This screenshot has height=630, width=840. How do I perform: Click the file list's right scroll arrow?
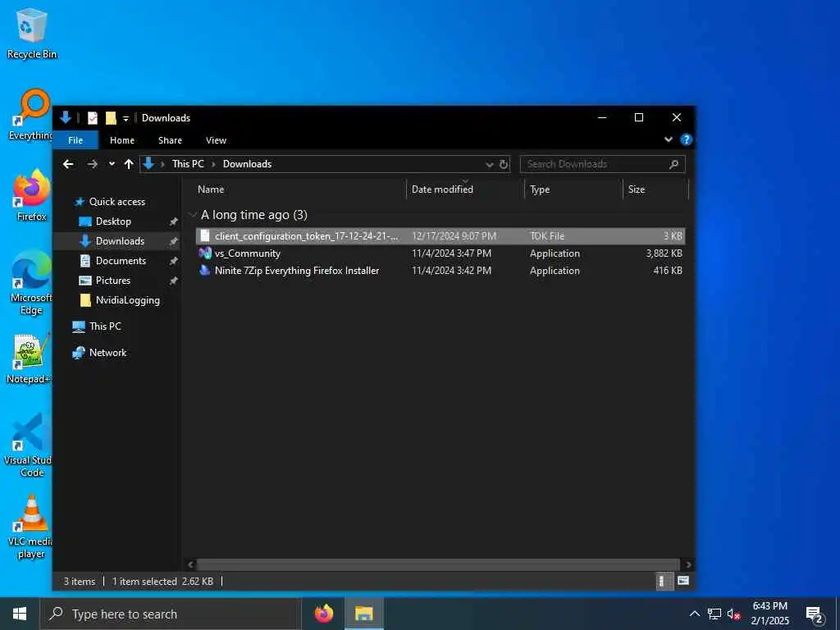click(x=688, y=564)
